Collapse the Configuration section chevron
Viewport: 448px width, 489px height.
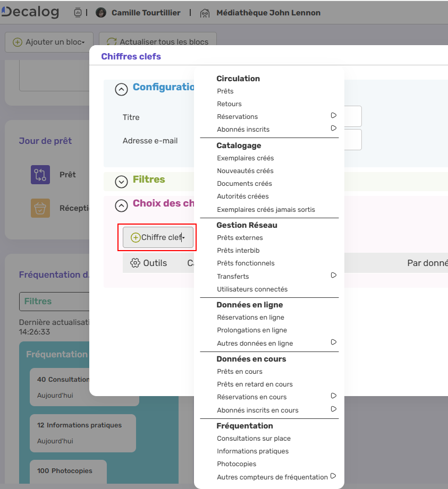coord(122,89)
